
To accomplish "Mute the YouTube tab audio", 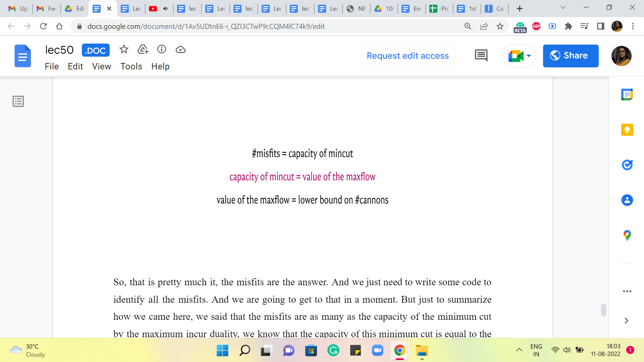I will (165, 9).
